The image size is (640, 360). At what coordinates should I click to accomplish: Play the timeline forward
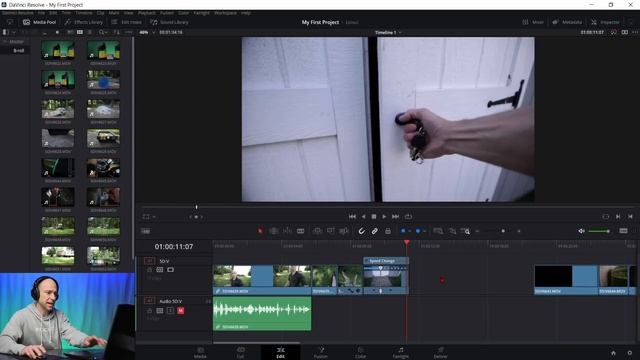(x=384, y=216)
